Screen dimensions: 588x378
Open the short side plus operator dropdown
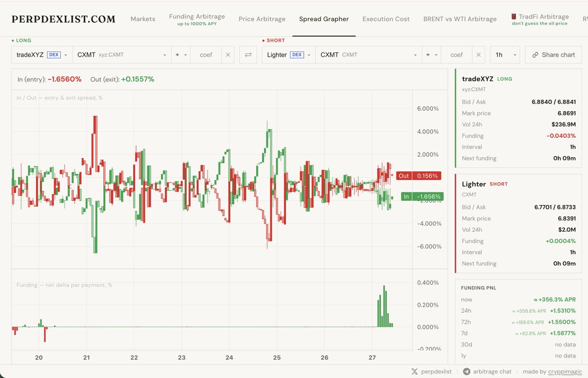pos(431,55)
